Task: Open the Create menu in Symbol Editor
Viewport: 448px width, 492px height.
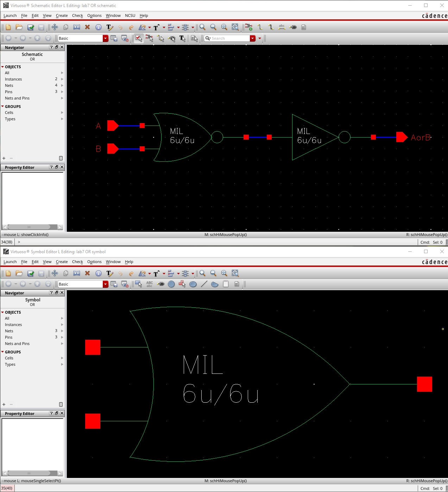Action: (62, 262)
